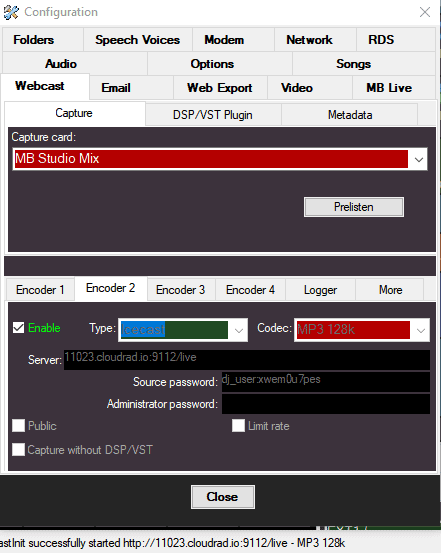Switch to Encoder 3 tab
Image resolution: width=441 pixels, height=553 pixels.
pos(181,290)
